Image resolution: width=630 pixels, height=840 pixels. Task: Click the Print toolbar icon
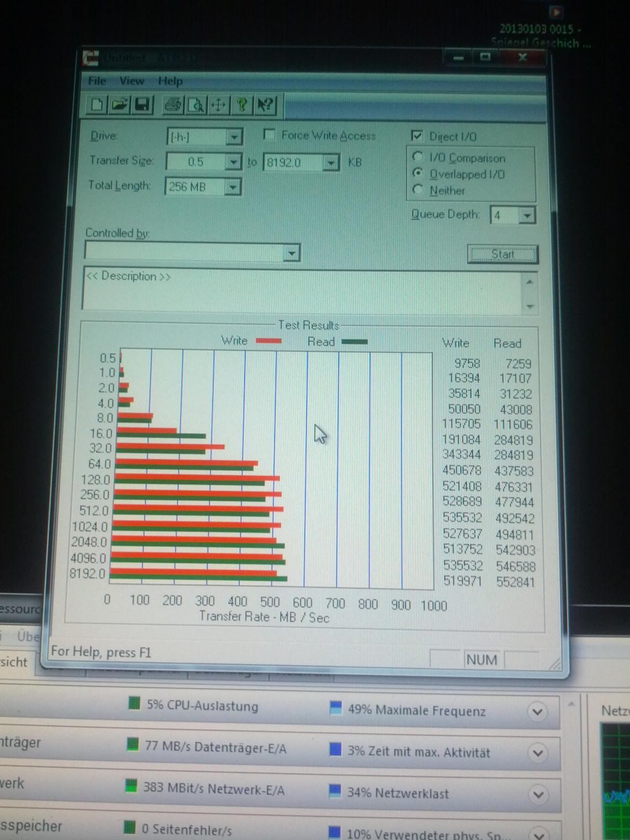(173, 104)
